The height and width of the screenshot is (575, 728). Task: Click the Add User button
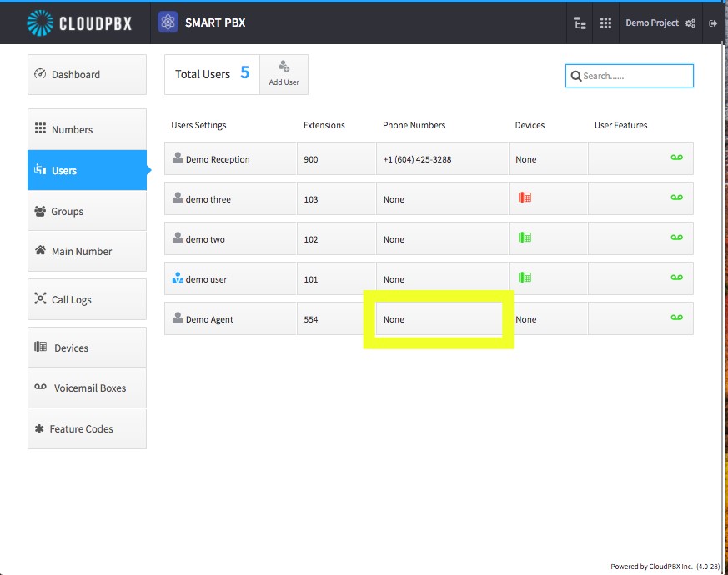[x=284, y=74]
